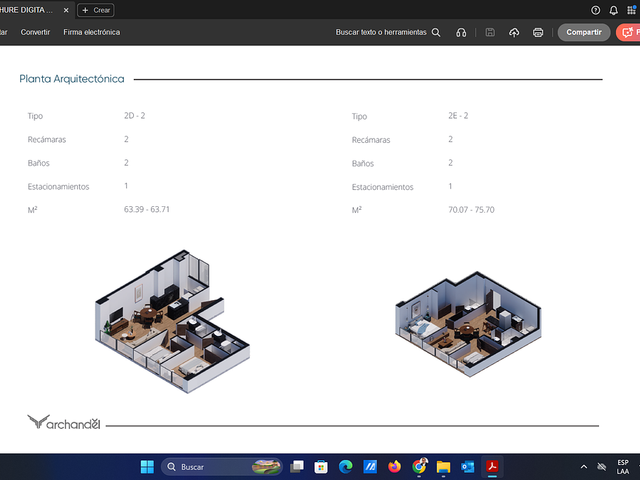Screen dimensions: 640x480
Task: Open the help question mark icon
Action: (x=596, y=10)
